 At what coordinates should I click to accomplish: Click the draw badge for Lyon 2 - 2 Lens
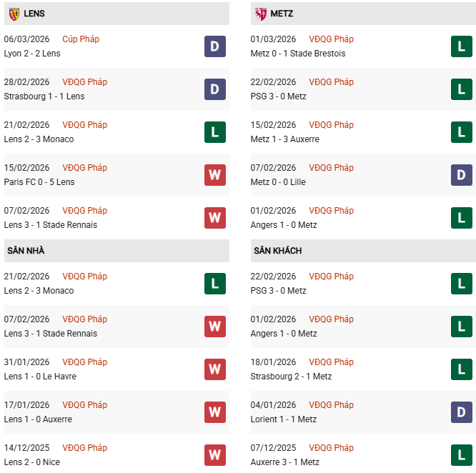(215, 46)
